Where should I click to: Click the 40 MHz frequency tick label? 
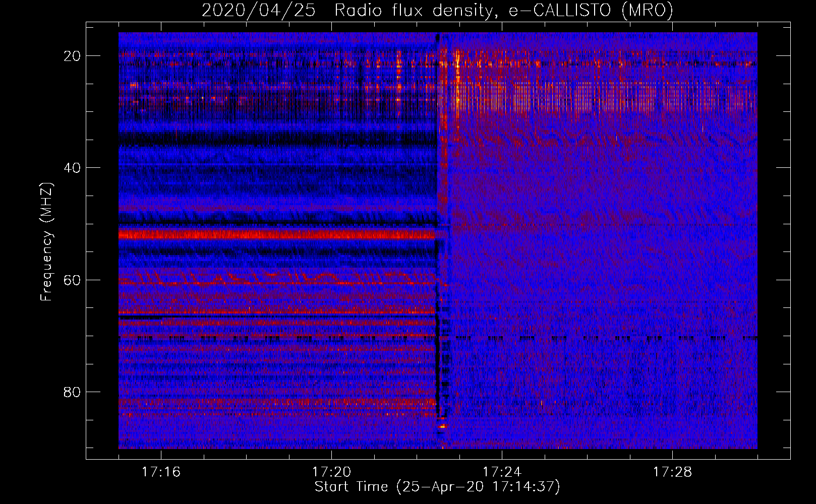[x=73, y=168]
